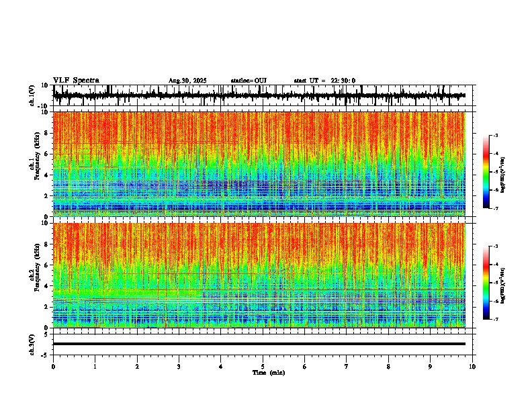Click the "2" tick on the time axis
Image resolution: width=532 pixels, height=411 pixels.
point(137,367)
